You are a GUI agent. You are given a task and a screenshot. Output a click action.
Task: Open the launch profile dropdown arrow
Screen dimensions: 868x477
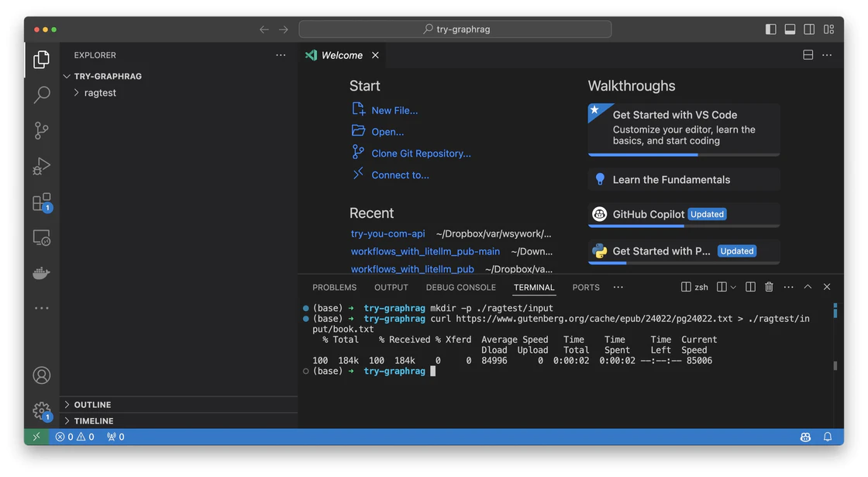(x=733, y=287)
